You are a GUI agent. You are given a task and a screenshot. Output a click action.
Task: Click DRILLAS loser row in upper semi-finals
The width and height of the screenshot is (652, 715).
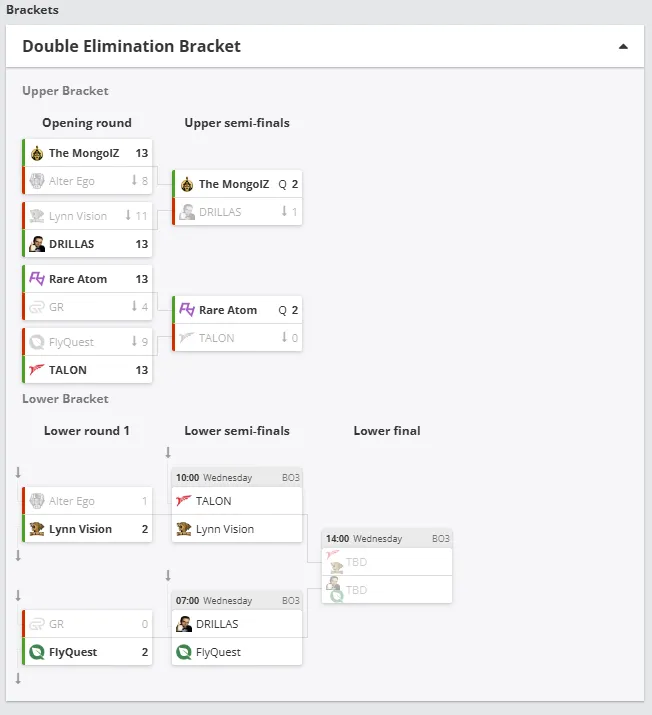(237, 212)
